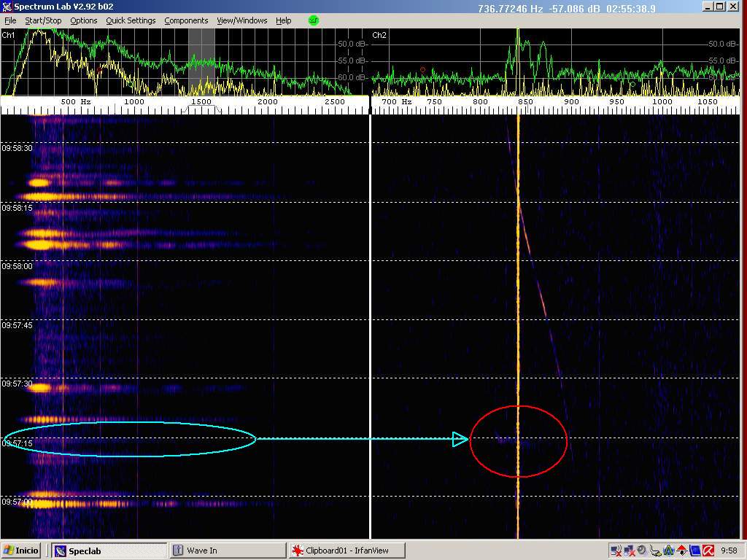Click the first disconnected network tray icon

(615, 551)
